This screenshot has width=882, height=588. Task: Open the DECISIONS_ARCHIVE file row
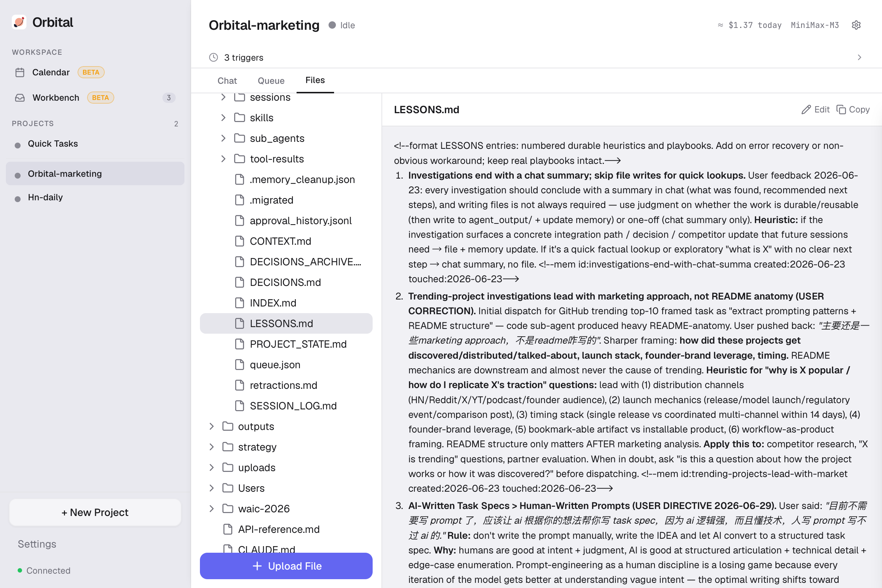(286, 262)
